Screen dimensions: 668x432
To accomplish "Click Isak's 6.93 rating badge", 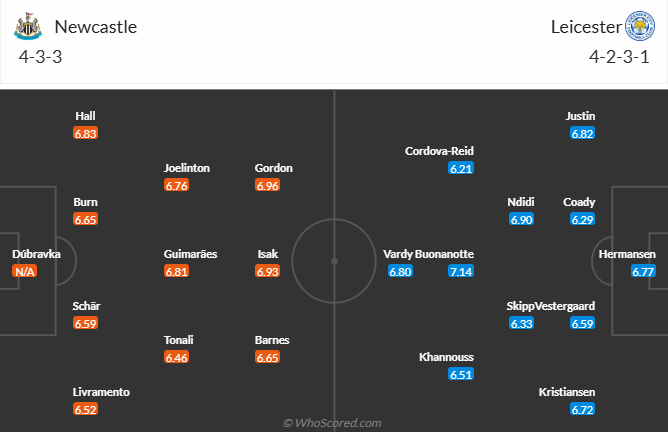I will tap(268, 271).
